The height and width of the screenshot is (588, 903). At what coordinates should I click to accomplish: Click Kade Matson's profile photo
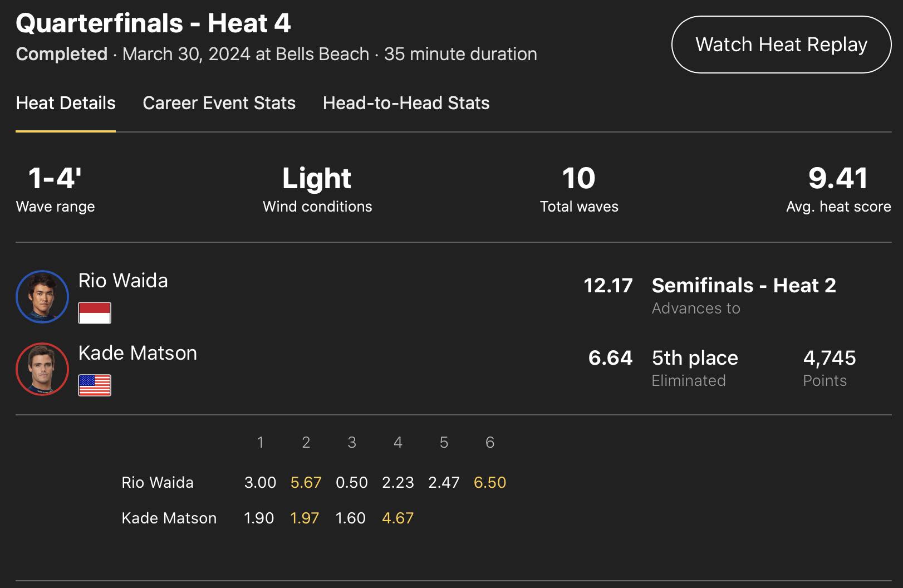42,369
